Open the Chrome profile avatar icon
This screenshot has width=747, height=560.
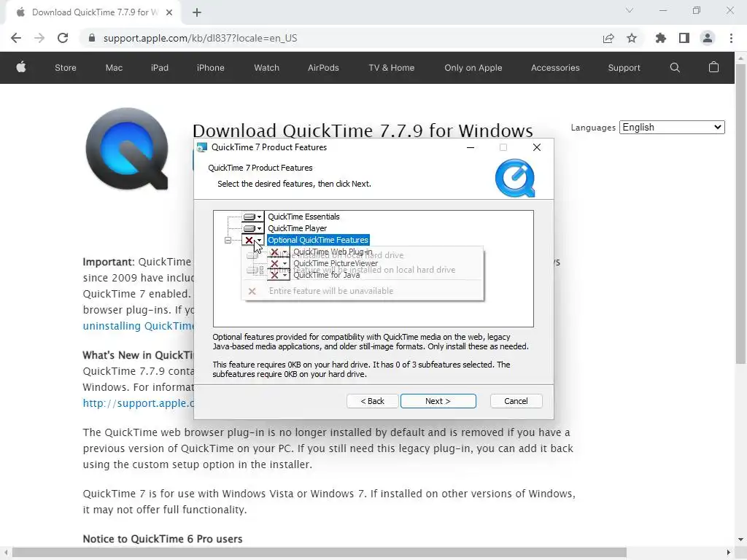click(x=708, y=38)
